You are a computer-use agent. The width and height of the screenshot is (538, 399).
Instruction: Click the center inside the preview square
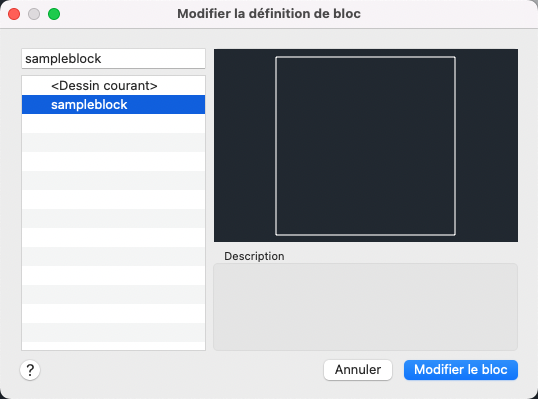tap(365, 146)
